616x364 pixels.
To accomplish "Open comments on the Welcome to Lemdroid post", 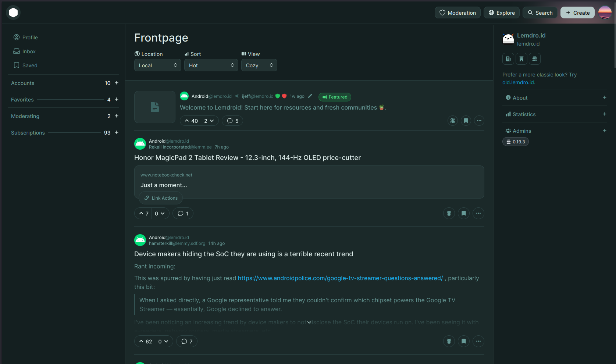I will pos(232,121).
